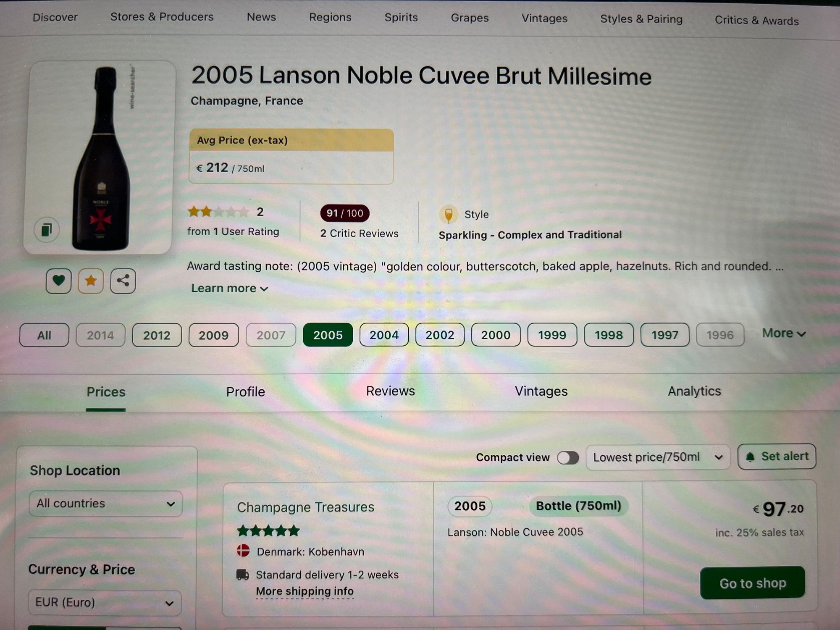The height and width of the screenshot is (630, 840).
Task: Click the bell icon in Set alert
Action: point(750,457)
